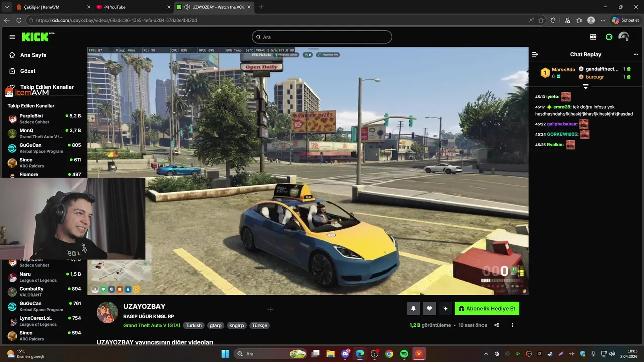Go back in the browser
Viewport: 644px width, 362px height.
pos(7,20)
